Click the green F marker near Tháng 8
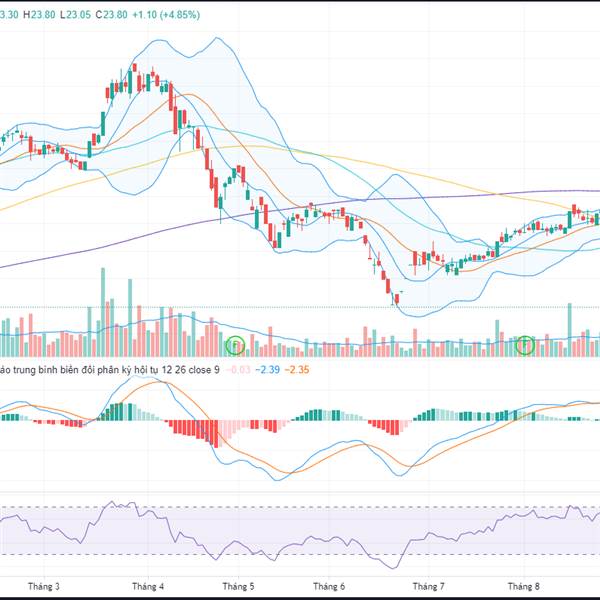 point(525,345)
